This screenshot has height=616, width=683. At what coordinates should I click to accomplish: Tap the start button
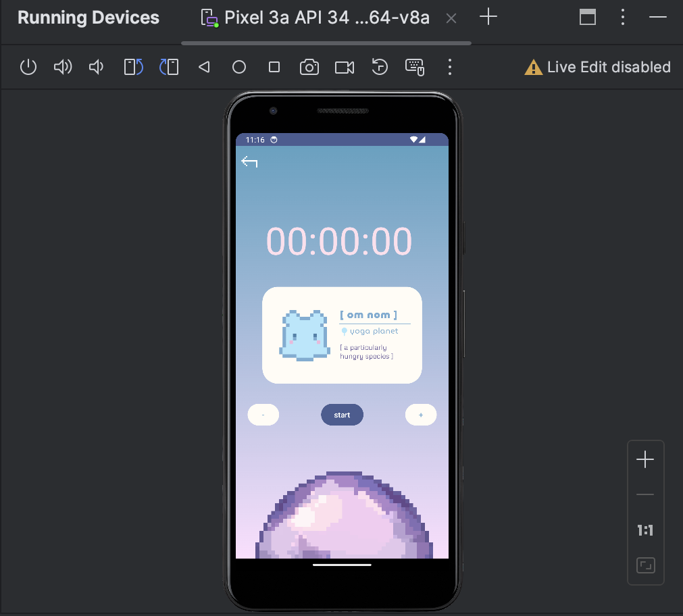342,415
